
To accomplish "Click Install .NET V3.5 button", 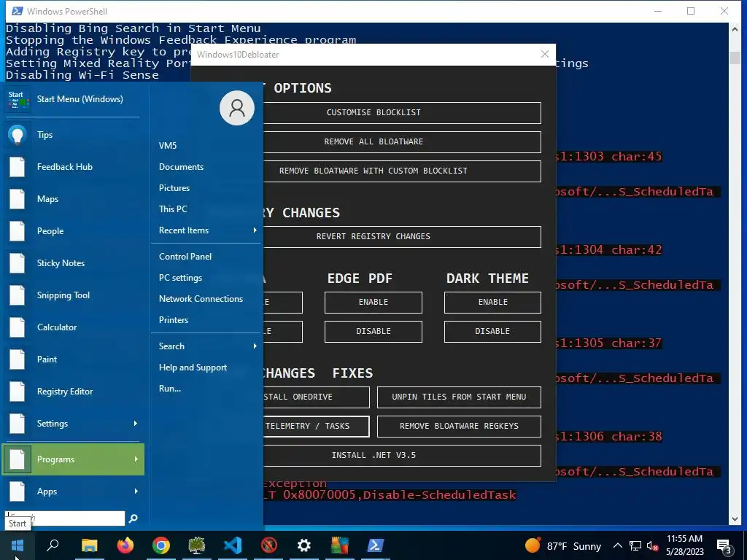I will [x=402, y=455].
